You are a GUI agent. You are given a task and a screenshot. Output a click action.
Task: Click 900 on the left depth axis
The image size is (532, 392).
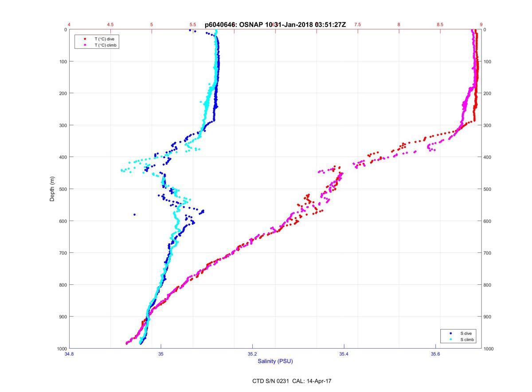click(x=63, y=317)
